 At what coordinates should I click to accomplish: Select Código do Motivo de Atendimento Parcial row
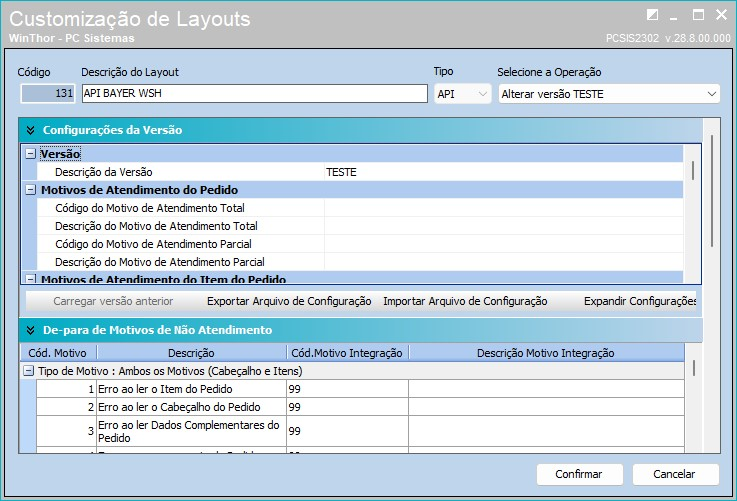coord(360,244)
